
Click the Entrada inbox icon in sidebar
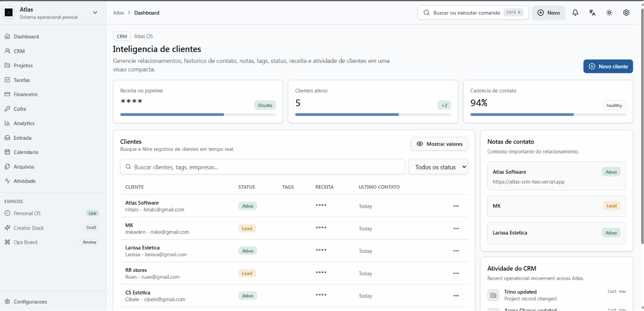[x=7, y=138]
